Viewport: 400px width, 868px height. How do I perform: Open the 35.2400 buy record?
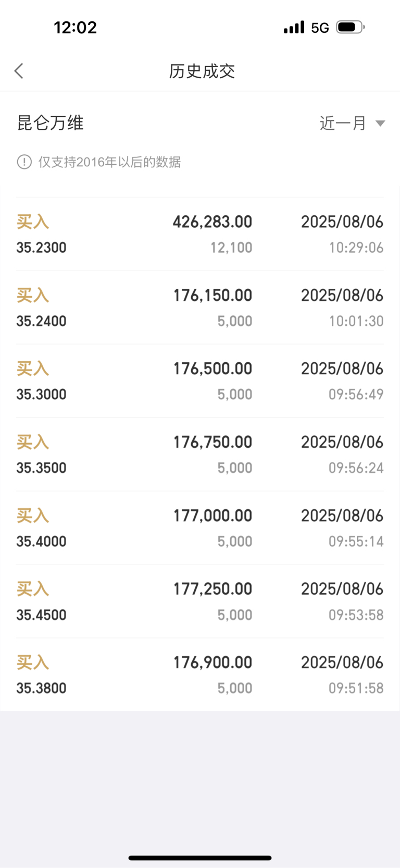(200, 308)
